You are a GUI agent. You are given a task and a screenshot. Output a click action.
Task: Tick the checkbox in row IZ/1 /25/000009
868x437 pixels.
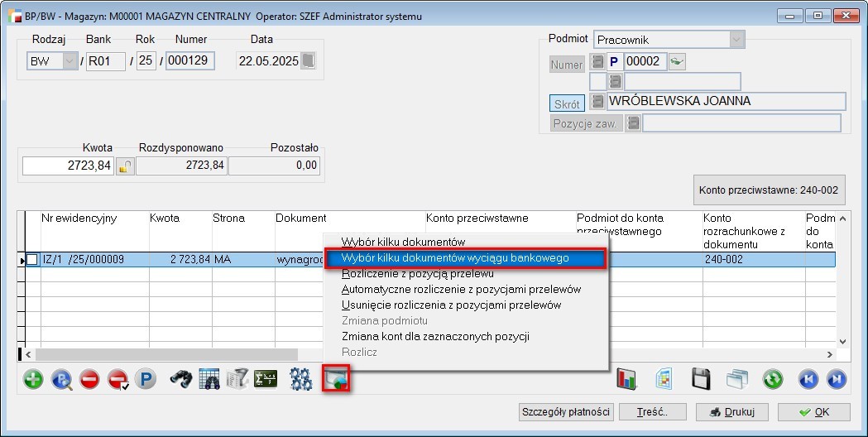pos(32,259)
